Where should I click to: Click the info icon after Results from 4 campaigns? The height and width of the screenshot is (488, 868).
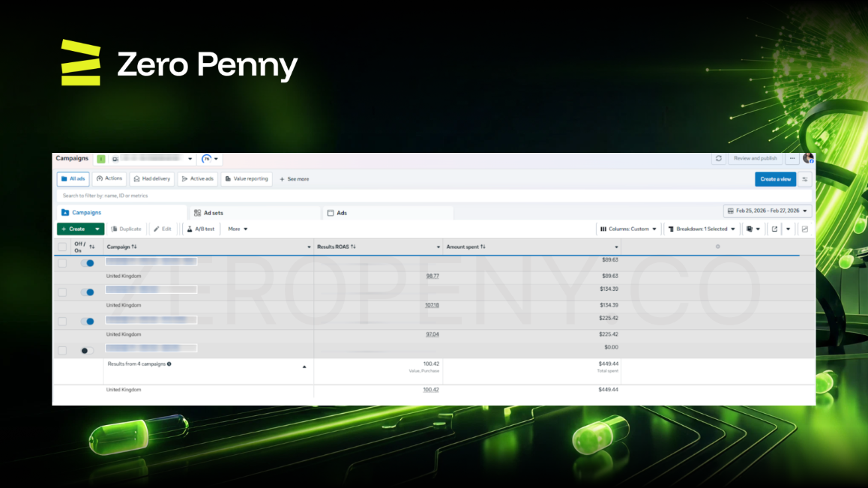[169, 364]
